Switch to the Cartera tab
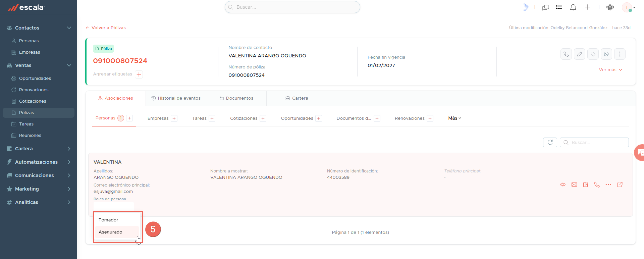 (x=297, y=98)
